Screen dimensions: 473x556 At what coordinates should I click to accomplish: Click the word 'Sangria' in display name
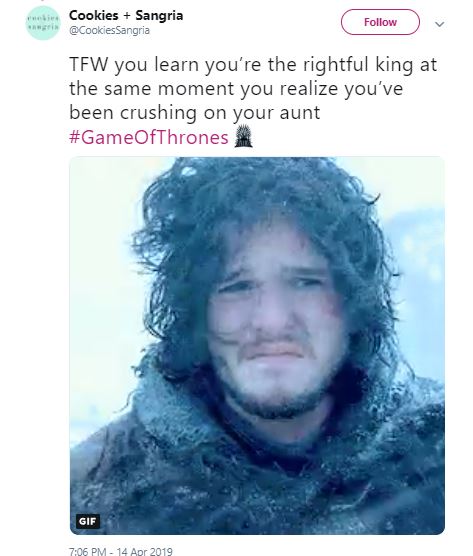point(159,15)
